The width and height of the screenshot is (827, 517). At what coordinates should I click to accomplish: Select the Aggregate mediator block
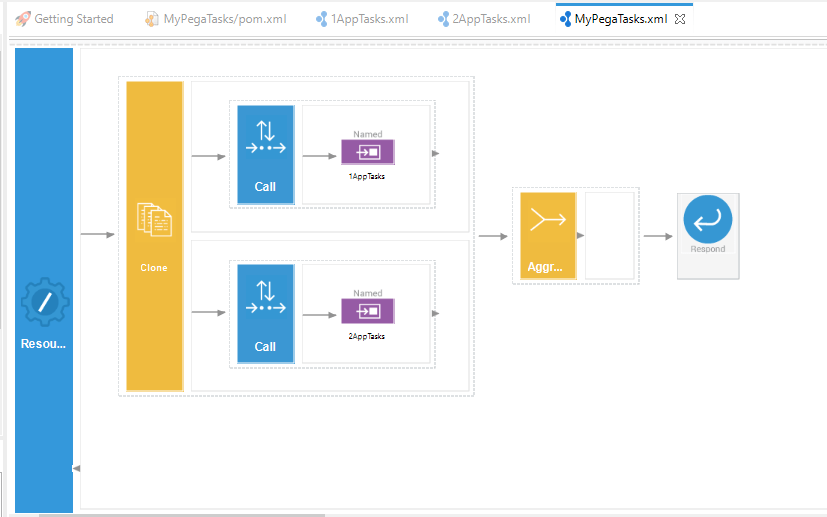point(547,235)
